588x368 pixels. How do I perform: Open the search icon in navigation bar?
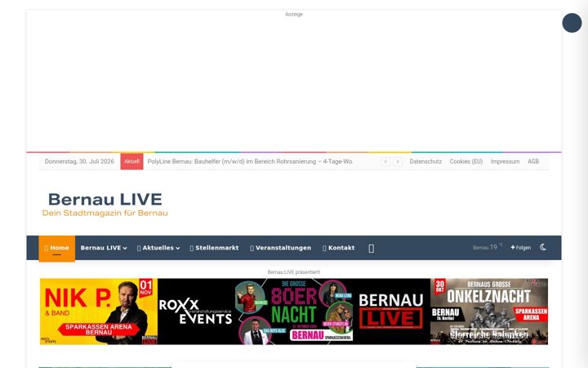pyautogui.click(x=372, y=249)
